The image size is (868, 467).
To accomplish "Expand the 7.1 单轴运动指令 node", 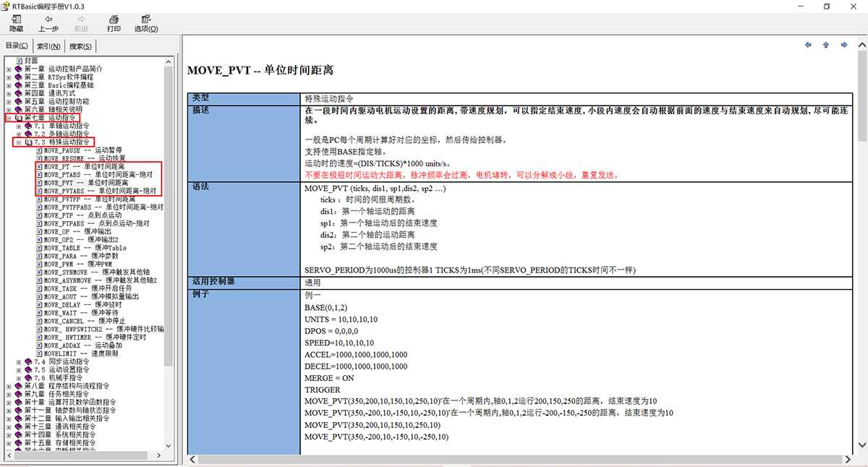I will [19, 126].
